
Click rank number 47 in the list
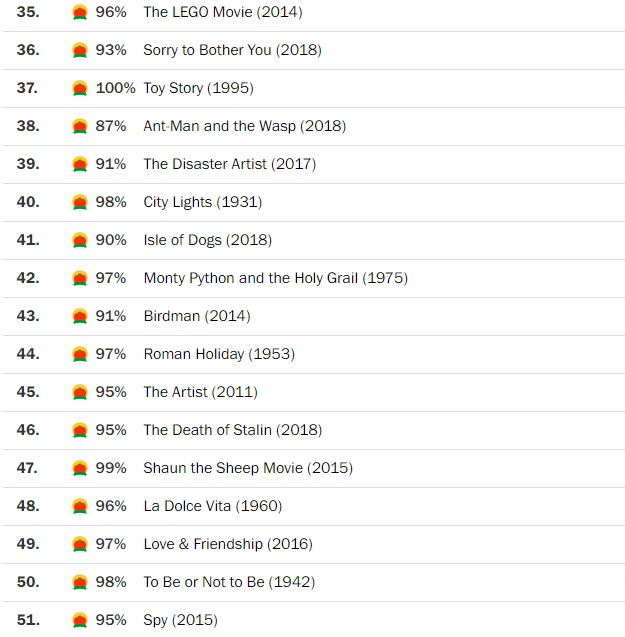[28, 468]
